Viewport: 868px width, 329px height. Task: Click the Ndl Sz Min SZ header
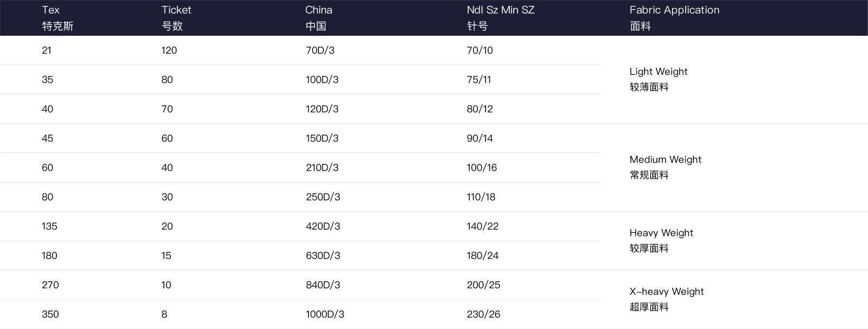500,18
